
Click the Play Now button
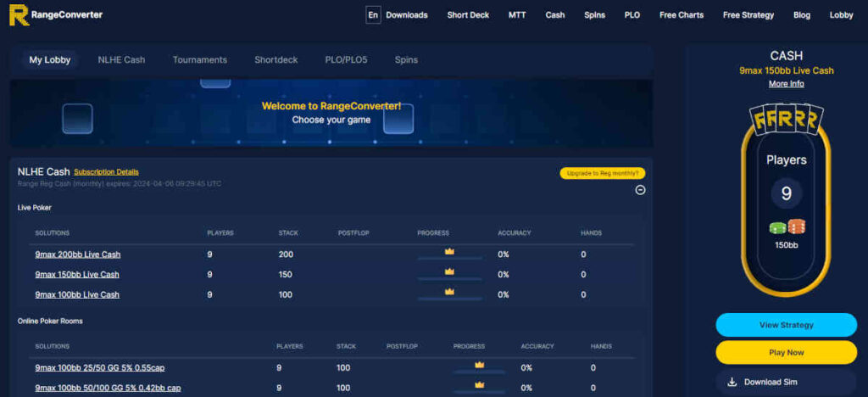tap(786, 353)
